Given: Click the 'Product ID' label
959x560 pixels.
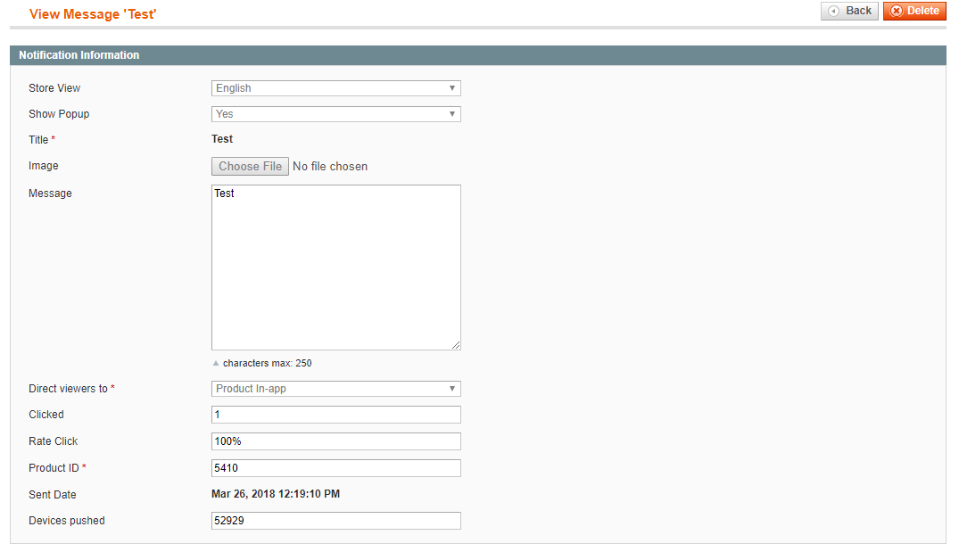Looking at the screenshot, I should coord(54,468).
